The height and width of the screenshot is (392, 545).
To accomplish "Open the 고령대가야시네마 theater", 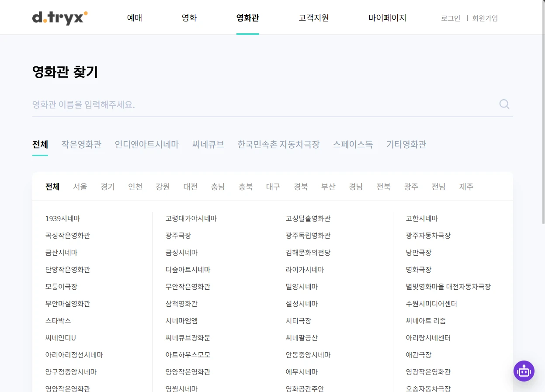I will click(x=191, y=219).
